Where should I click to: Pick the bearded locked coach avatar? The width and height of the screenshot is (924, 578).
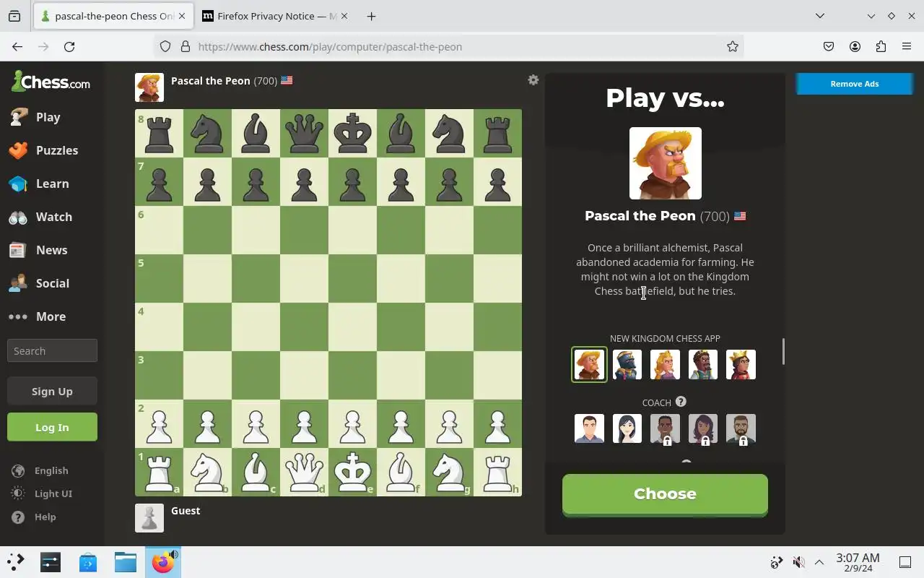[x=741, y=428]
